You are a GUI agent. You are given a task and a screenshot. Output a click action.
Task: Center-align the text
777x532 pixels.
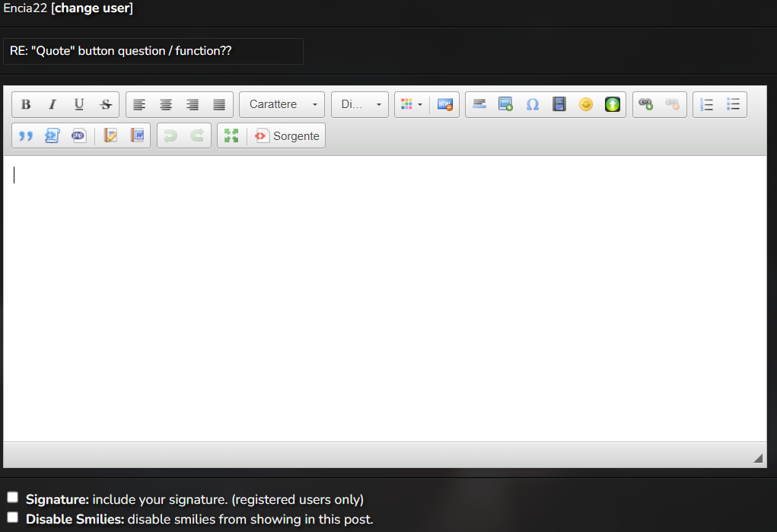(166, 104)
